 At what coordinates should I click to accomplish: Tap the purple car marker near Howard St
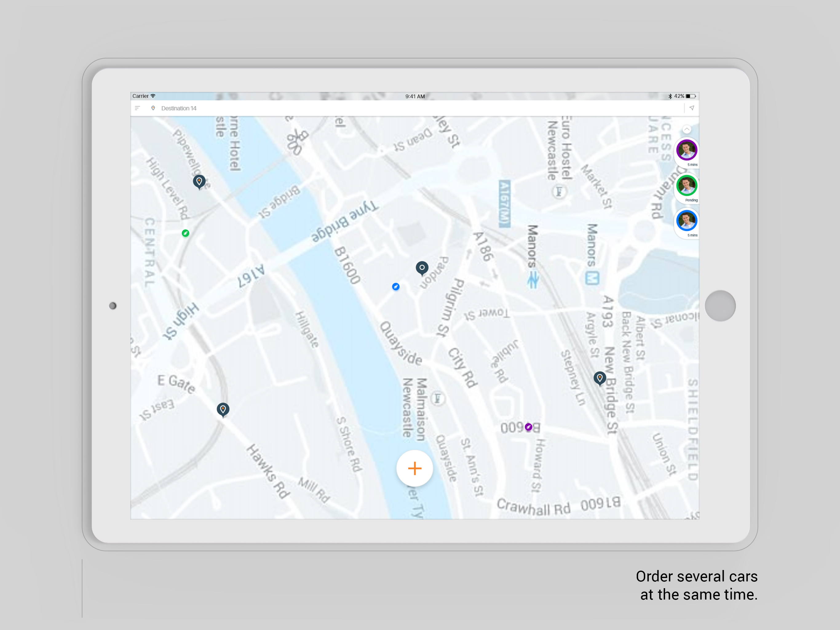pos(528,427)
